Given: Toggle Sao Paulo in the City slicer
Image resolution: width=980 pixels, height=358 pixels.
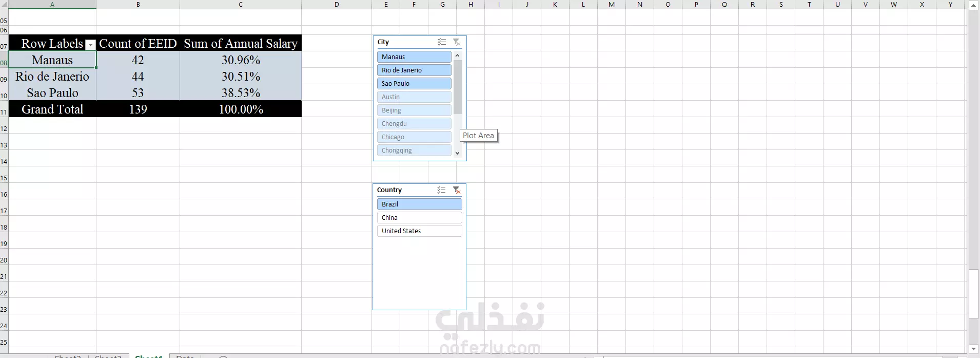Looking at the screenshot, I should pyautogui.click(x=414, y=83).
